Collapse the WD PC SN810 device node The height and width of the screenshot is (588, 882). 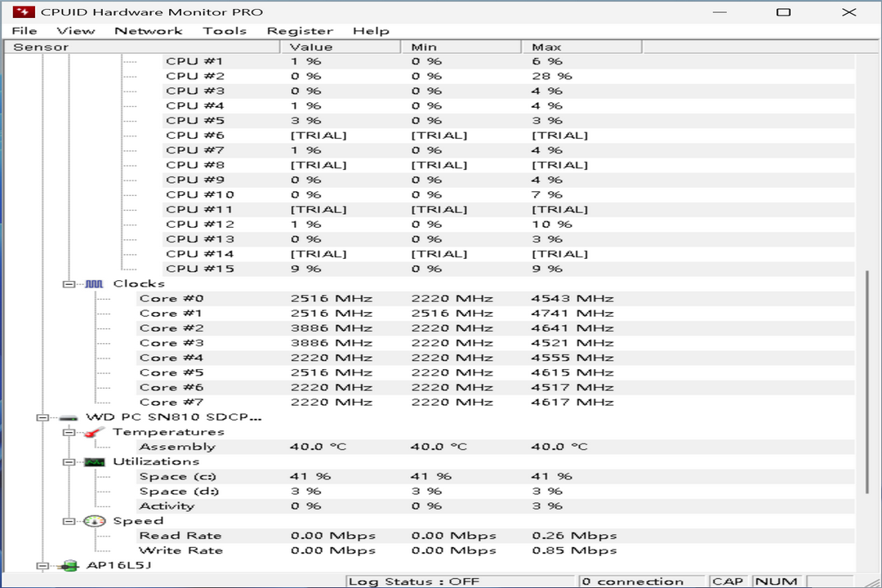click(x=44, y=416)
